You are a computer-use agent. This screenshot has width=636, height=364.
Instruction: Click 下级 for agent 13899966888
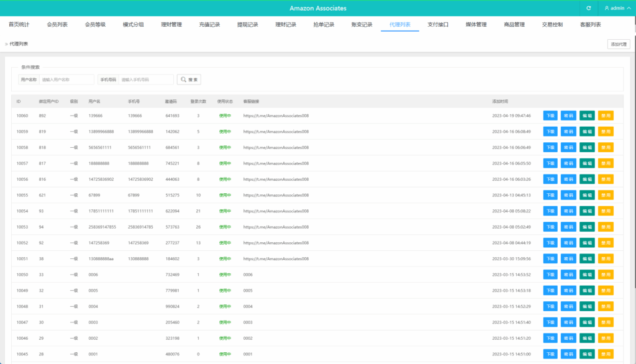pyautogui.click(x=549, y=131)
